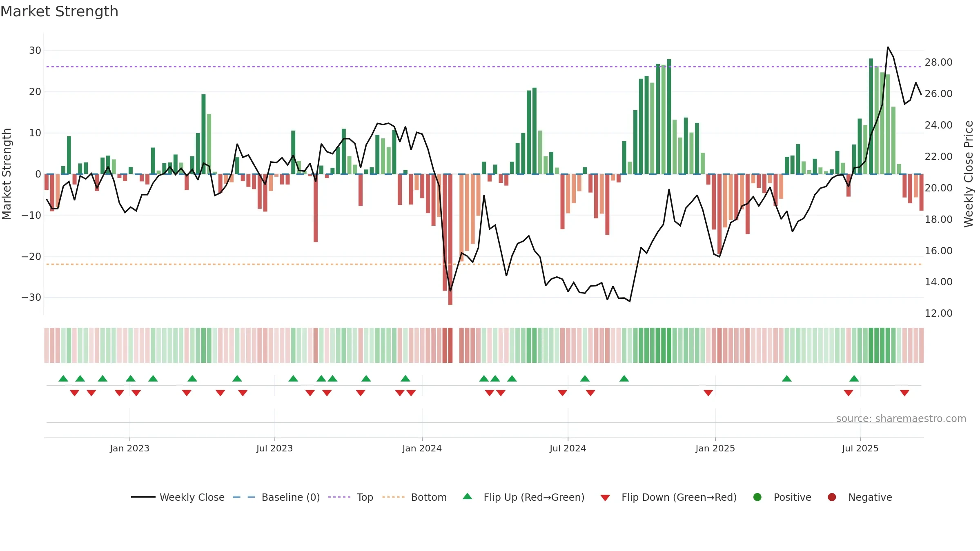Image resolution: width=980 pixels, height=551 pixels.
Task: Click the 28.00 price tick on the right axis
Action: point(938,62)
